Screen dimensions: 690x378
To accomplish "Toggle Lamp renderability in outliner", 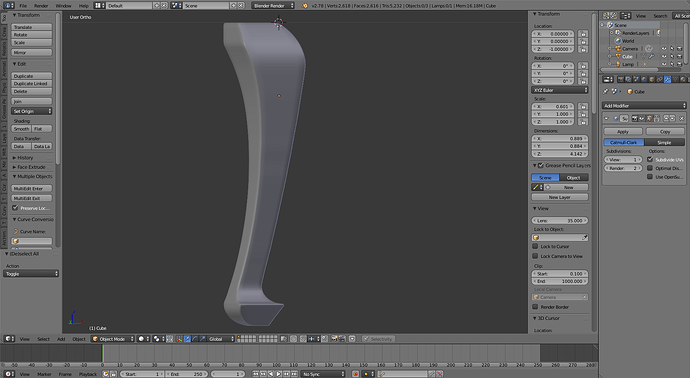I will pyautogui.click(x=679, y=64).
